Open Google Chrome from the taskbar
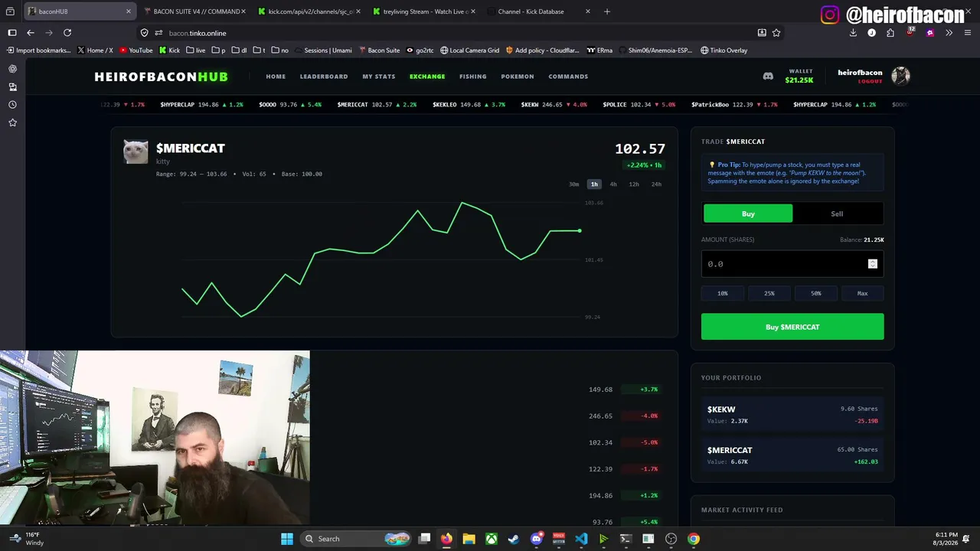 (693, 539)
